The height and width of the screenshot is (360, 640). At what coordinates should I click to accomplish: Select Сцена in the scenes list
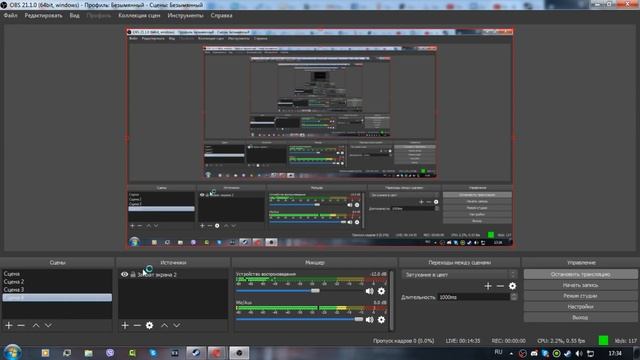(x=57, y=274)
